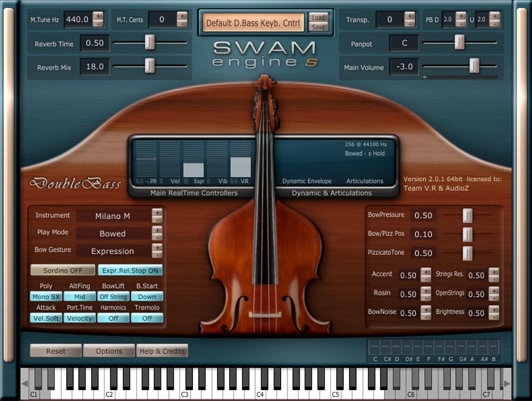Switch the Poly mode Mono SX button

46,297
